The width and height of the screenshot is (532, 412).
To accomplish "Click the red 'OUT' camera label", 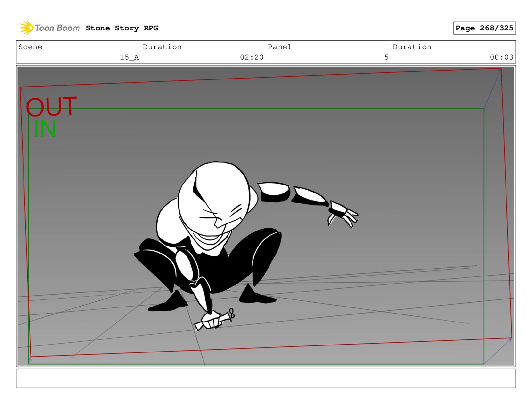I will click(x=51, y=107).
